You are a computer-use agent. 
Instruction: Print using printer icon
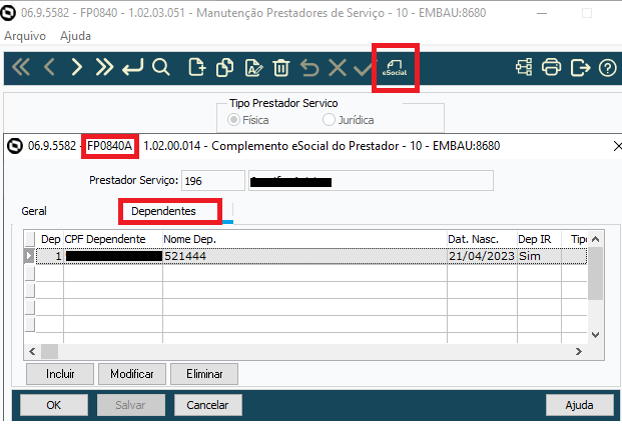(x=551, y=67)
